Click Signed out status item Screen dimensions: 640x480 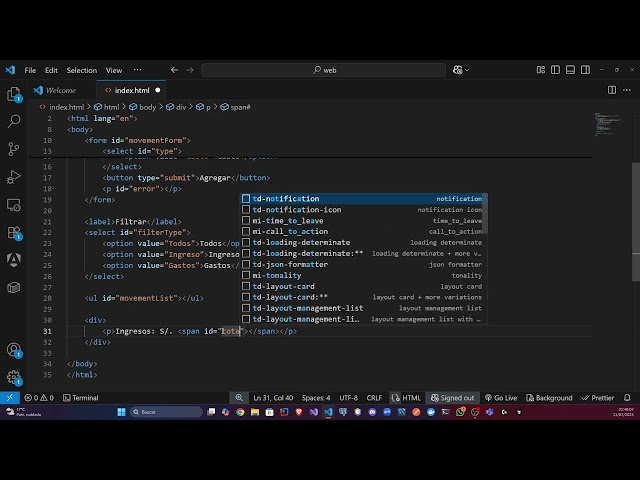(453, 398)
